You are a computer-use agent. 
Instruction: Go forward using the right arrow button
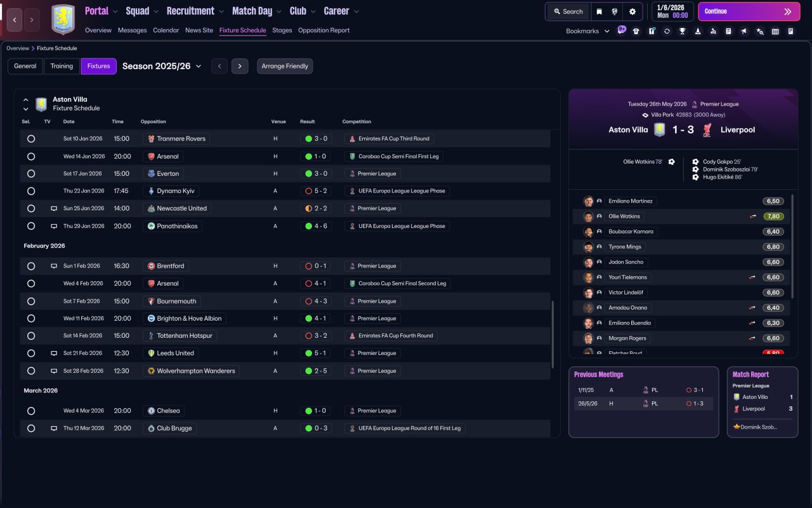click(x=32, y=20)
